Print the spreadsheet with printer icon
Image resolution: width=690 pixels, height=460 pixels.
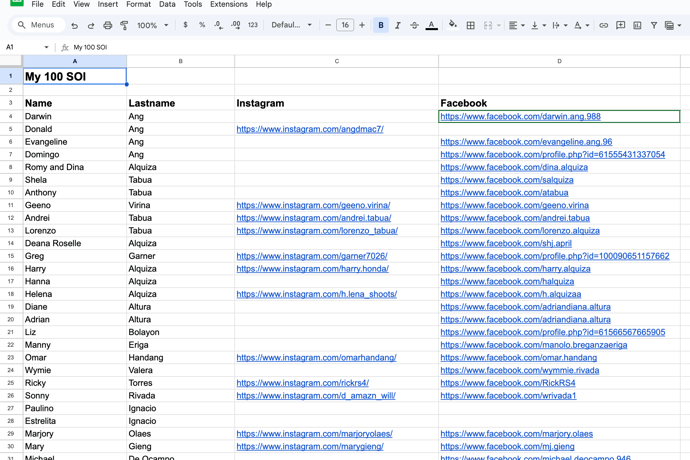[107, 26]
